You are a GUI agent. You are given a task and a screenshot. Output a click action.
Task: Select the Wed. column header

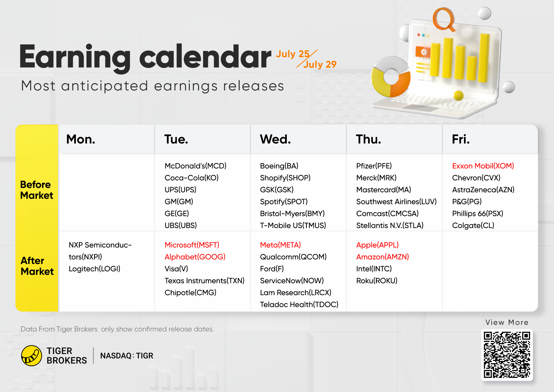click(x=275, y=139)
